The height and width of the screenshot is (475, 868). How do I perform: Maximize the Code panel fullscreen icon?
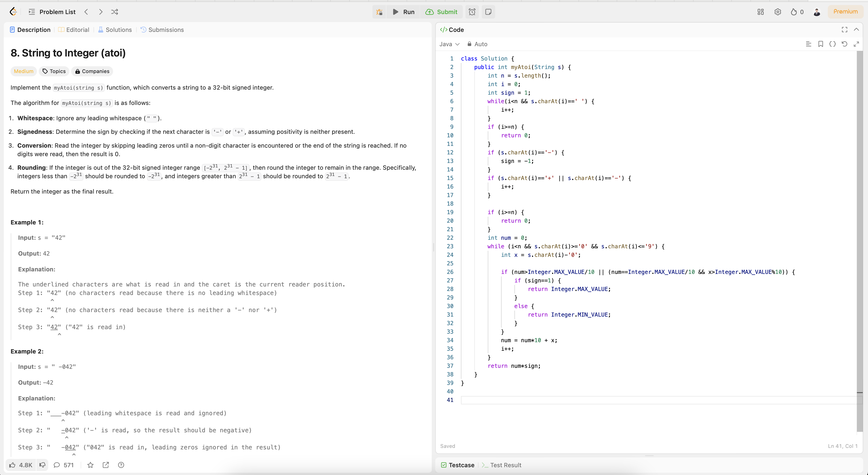[x=844, y=30]
